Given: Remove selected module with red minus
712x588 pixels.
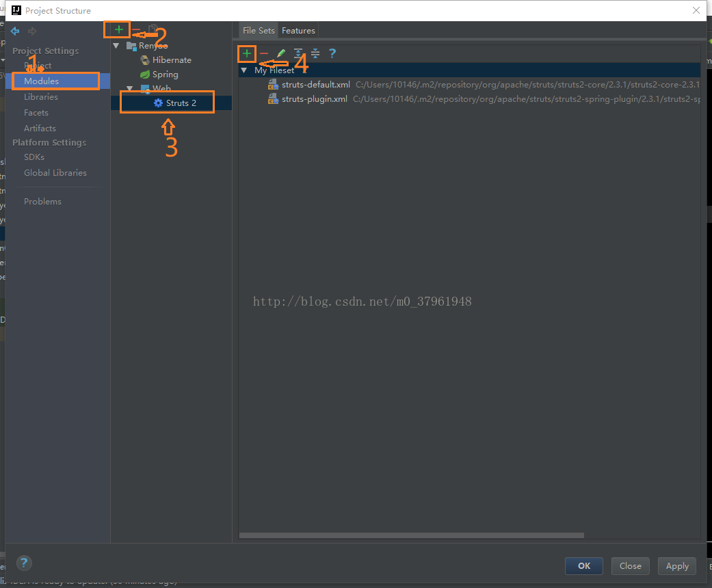Looking at the screenshot, I should tap(136, 30).
